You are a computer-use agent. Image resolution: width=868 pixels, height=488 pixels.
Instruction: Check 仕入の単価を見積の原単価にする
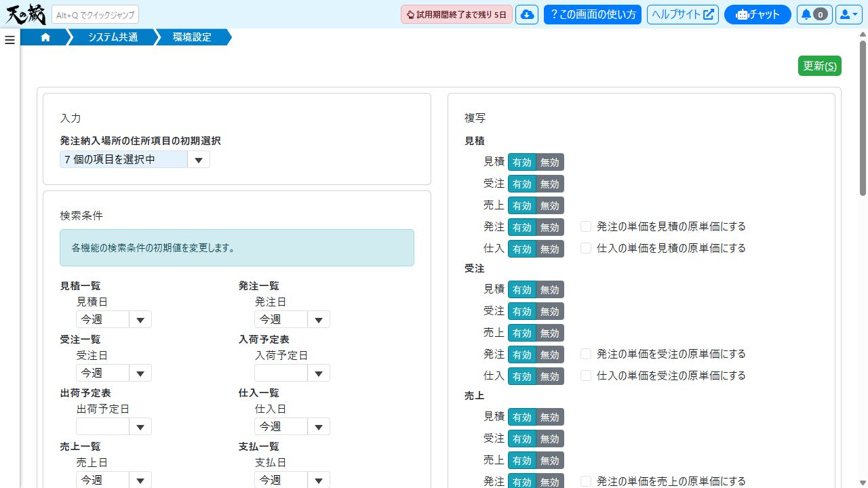[587, 248]
